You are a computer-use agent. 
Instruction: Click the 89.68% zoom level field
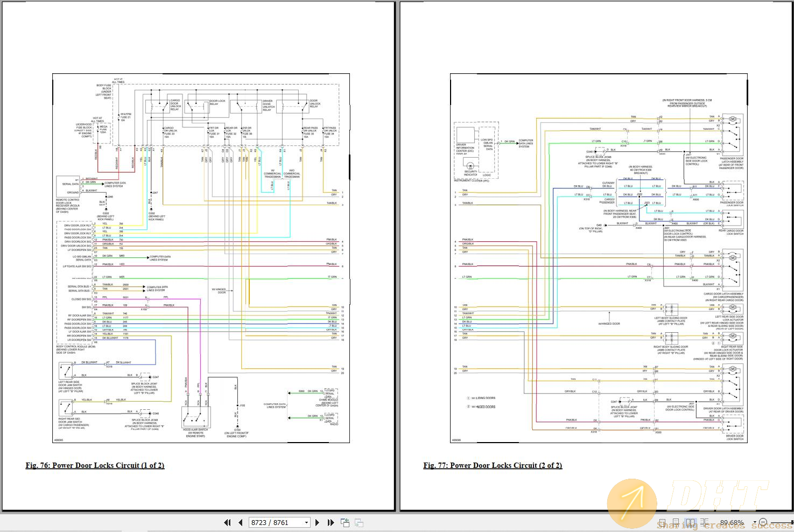click(732, 522)
